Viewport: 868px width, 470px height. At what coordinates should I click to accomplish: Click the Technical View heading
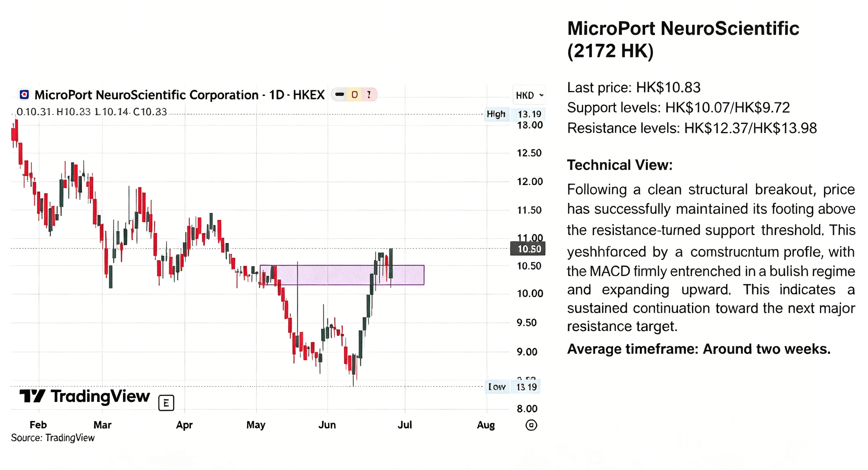click(x=620, y=165)
